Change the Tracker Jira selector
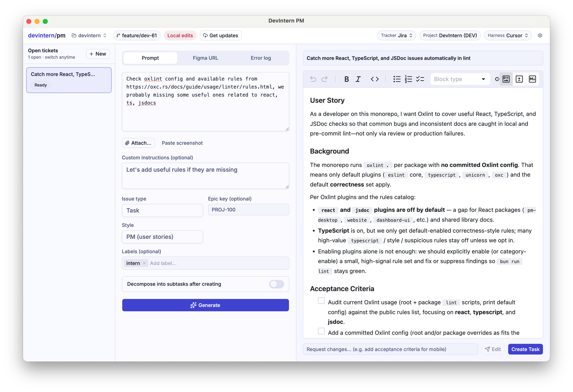Image resolution: width=573 pixels, height=392 pixels. (396, 36)
